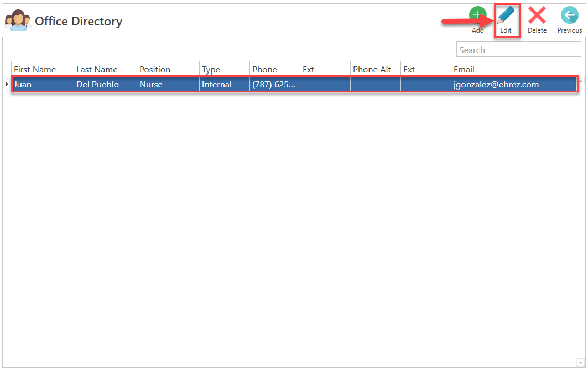This screenshot has width=588, height=370.
Task: Click the scrollbar down arrow at bottom
Action: 580,362
